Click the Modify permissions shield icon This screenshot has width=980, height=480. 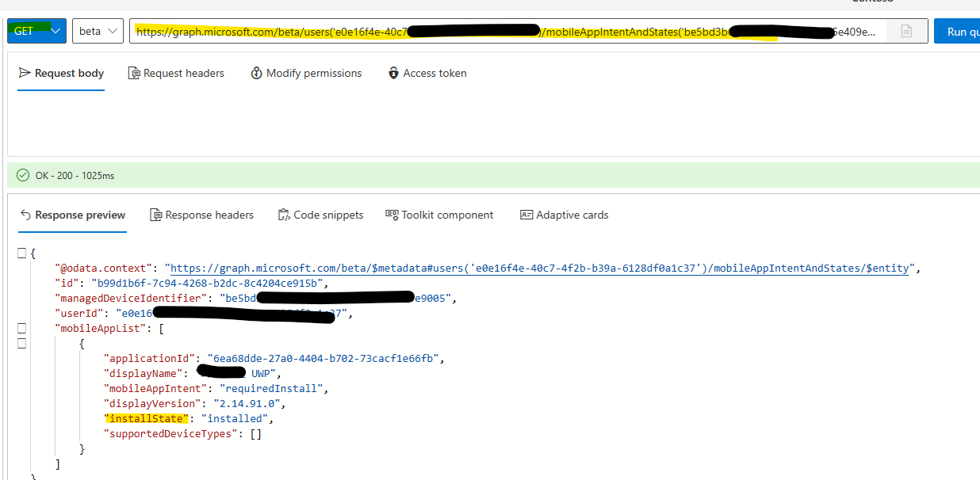point(256,73)
